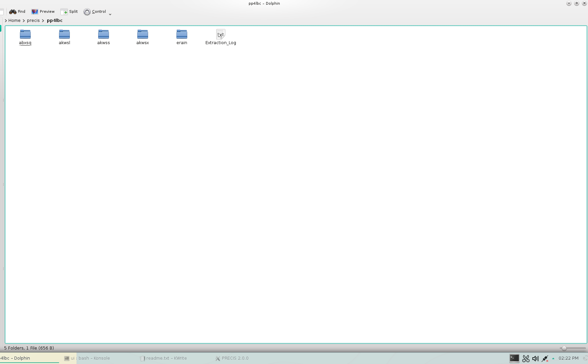Navigate to precis in breadcrumb
588x364 pixels.
pos(33,21)
